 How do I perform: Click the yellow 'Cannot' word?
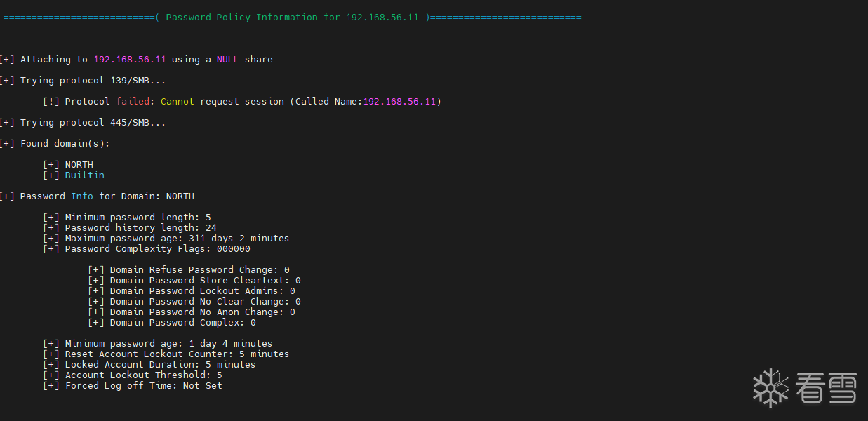click(178, 102)
